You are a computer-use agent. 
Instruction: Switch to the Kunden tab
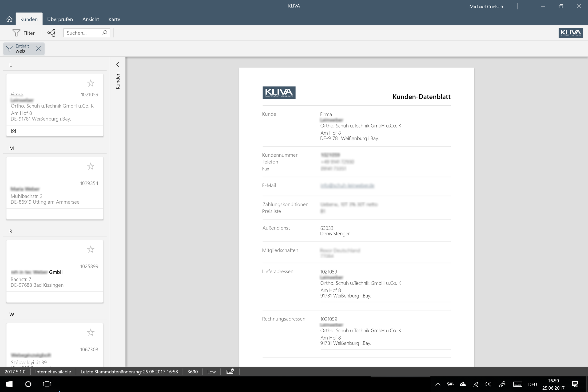click(29, 19)
